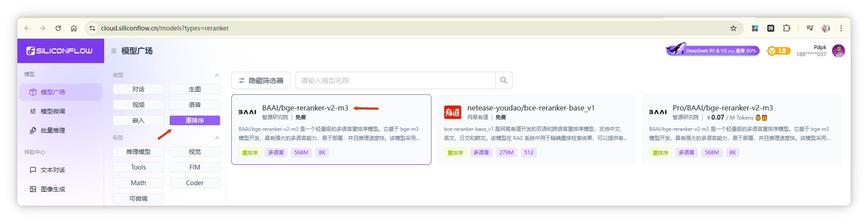Collapse the 标签 filter section
This screenshot has width=868, height=223.
tap(217, 138)
